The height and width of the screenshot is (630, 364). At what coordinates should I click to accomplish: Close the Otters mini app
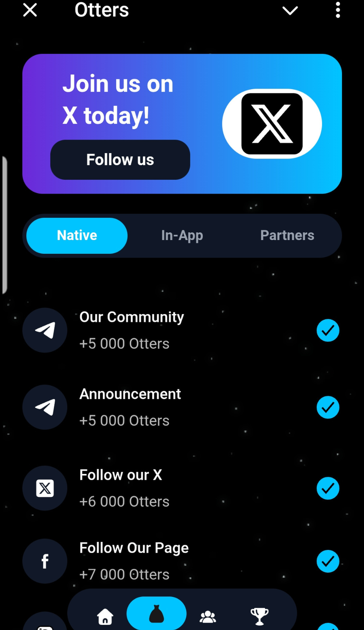(x=30, y=10)
